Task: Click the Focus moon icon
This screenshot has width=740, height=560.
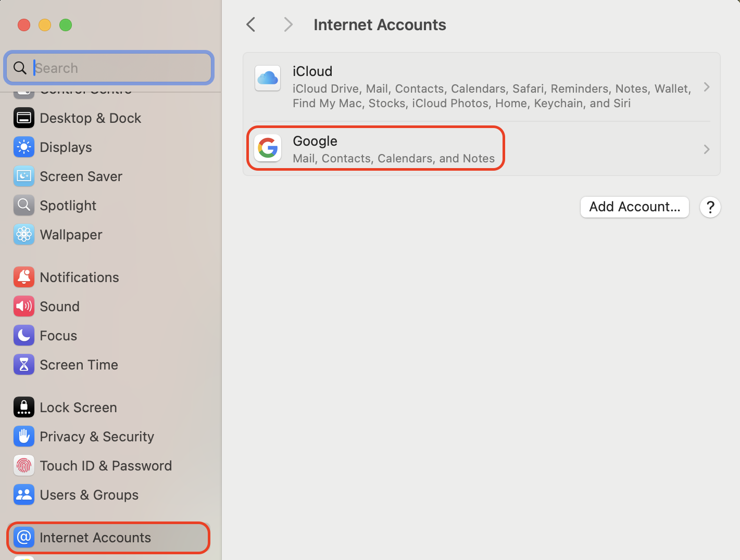Action: (x=24, y=335)
